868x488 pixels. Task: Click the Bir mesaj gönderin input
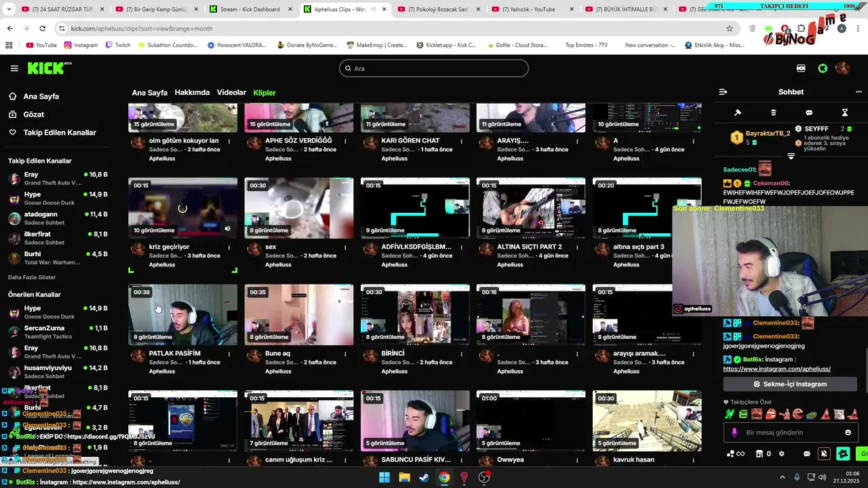791,432
